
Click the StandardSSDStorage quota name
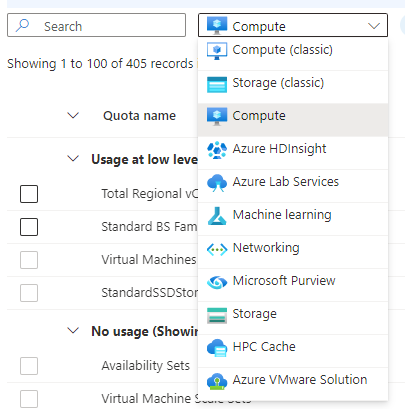coord(150,293)
